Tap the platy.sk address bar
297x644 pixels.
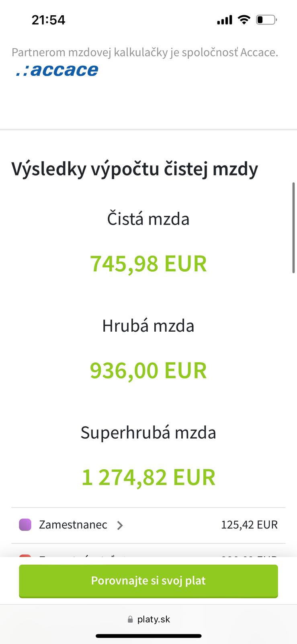coord(149,619)
